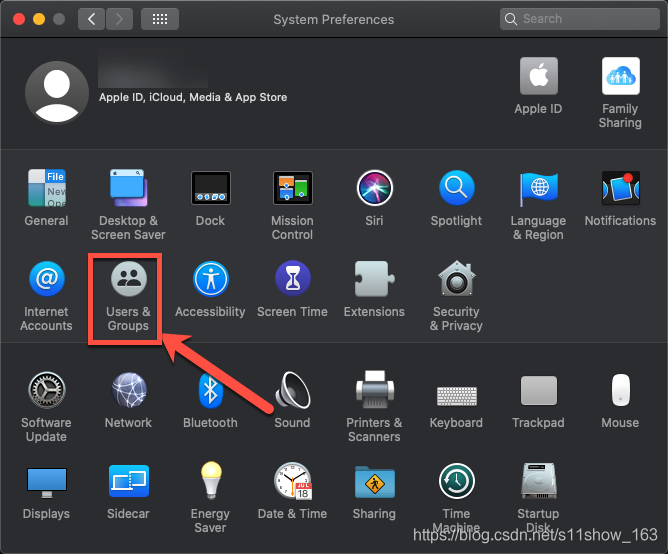The width and height of the screenshot is (668, 554).
Task: Show all preferences grid button
Action: pos(160,19)
